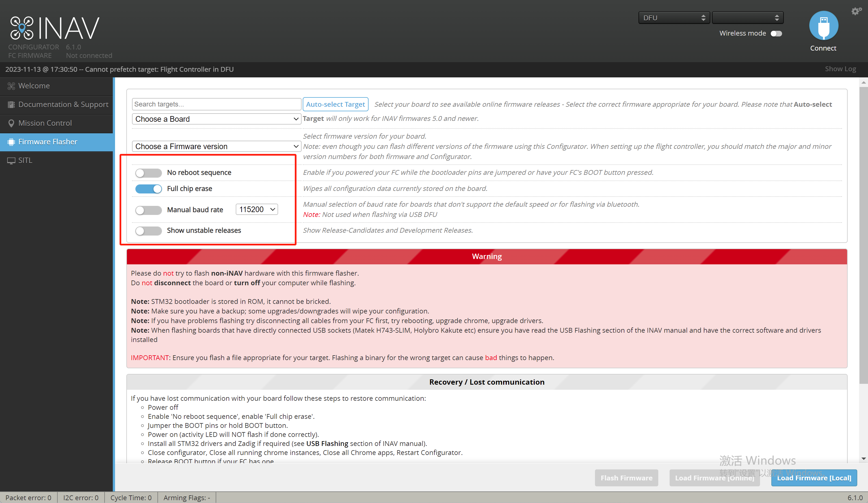
Task: Click the scrollbar up arrow
Action: [x=863, y=82]
